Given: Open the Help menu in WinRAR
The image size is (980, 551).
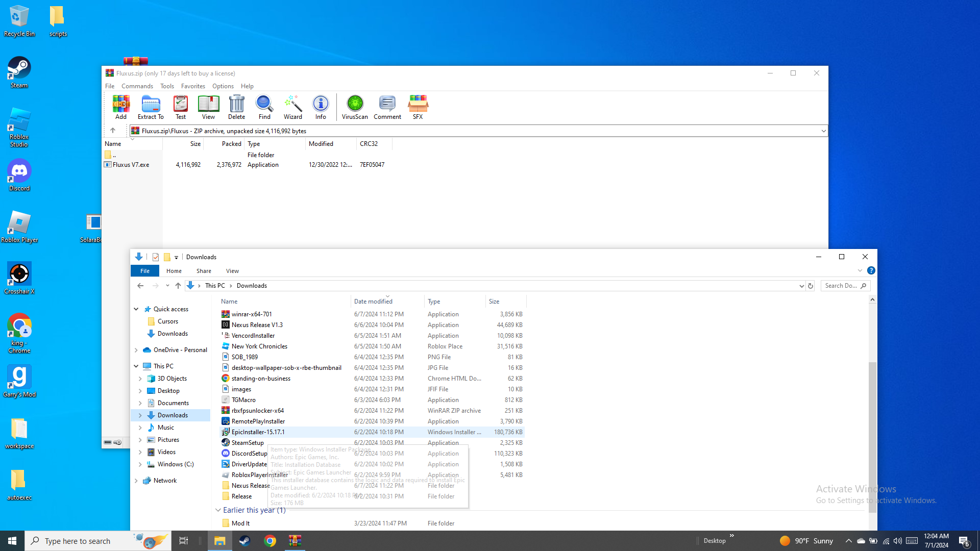Looking at the screenshot, I should tap(247, 86).
